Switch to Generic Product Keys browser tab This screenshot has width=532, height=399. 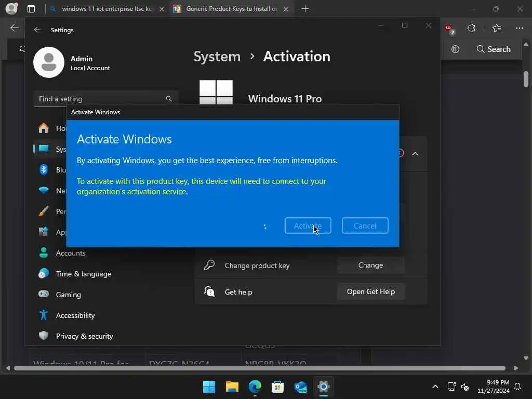[x=231, y=9]
